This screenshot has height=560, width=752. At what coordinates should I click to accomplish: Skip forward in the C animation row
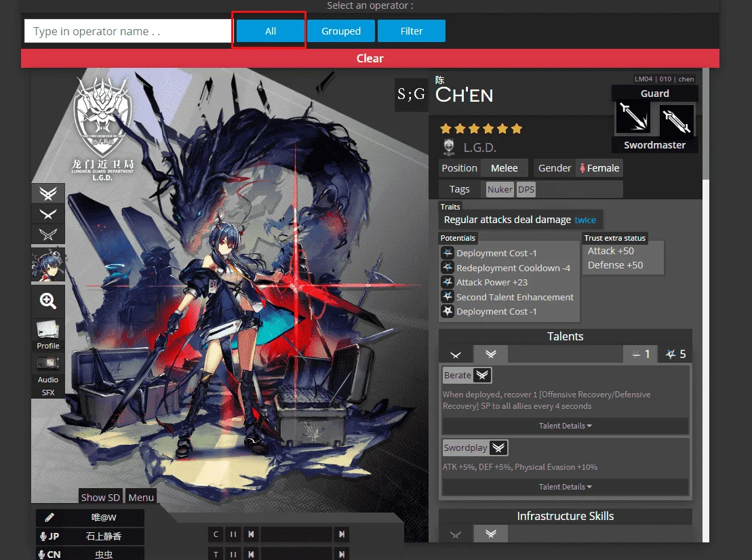[342, 534]
